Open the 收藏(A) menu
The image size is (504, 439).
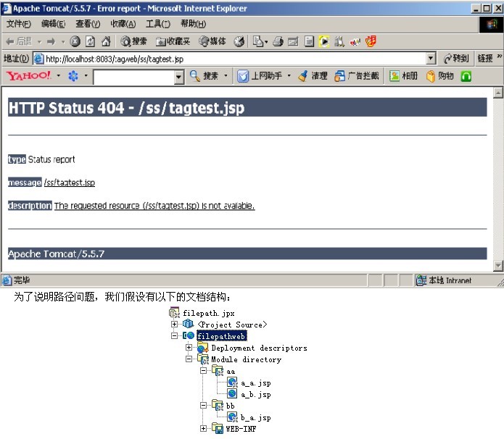pos(123,24)
